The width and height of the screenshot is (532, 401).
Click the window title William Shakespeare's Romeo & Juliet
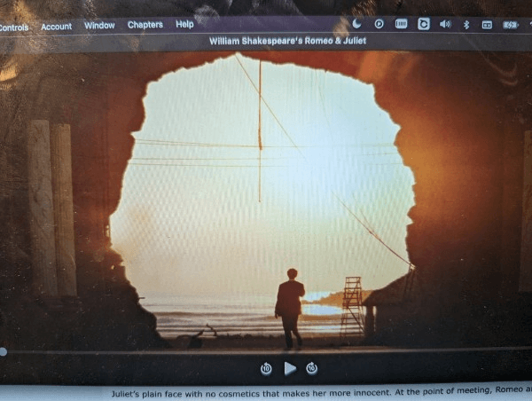coord(287,41)
